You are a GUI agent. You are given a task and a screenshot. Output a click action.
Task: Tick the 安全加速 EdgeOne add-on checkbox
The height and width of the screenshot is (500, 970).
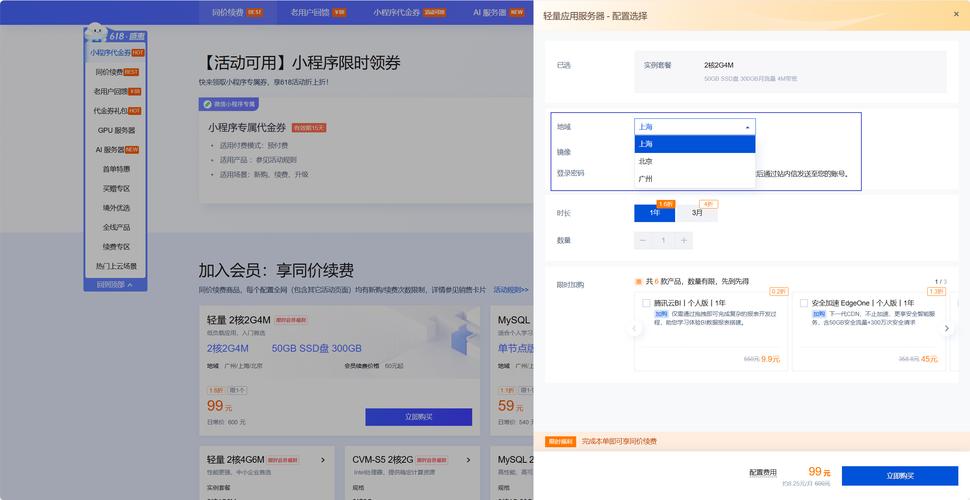(x=804, y=303)
